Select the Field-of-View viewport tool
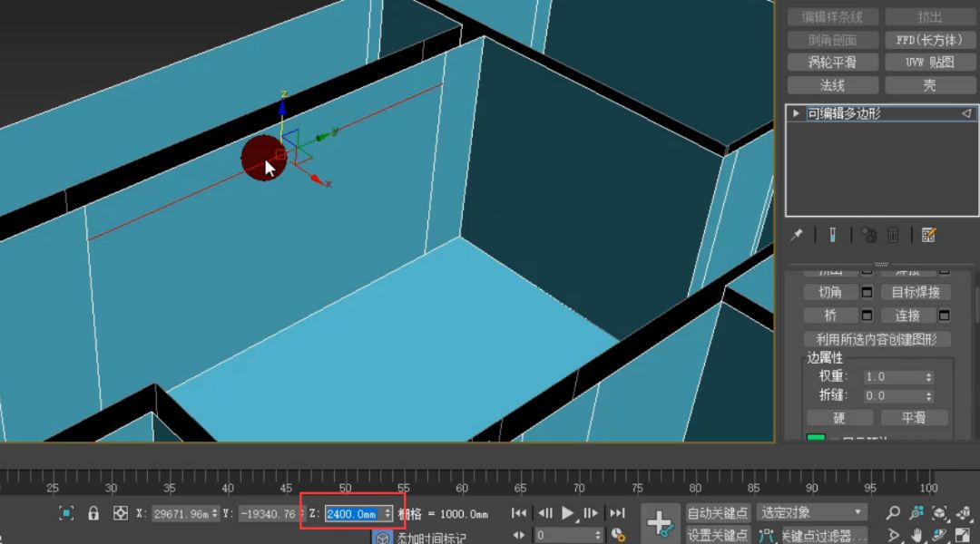980x544 pixels. [x=893, y=535]
